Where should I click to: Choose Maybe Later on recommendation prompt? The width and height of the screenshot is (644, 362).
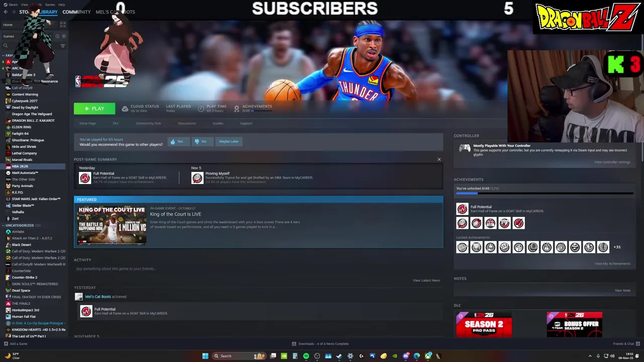pos(228,141)
